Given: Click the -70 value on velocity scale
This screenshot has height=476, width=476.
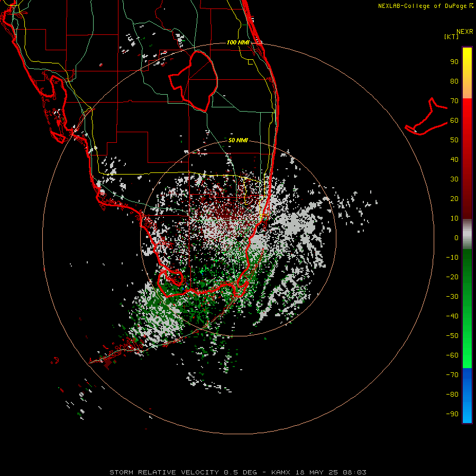Looking at the screenshot, I should pos(452,375).
